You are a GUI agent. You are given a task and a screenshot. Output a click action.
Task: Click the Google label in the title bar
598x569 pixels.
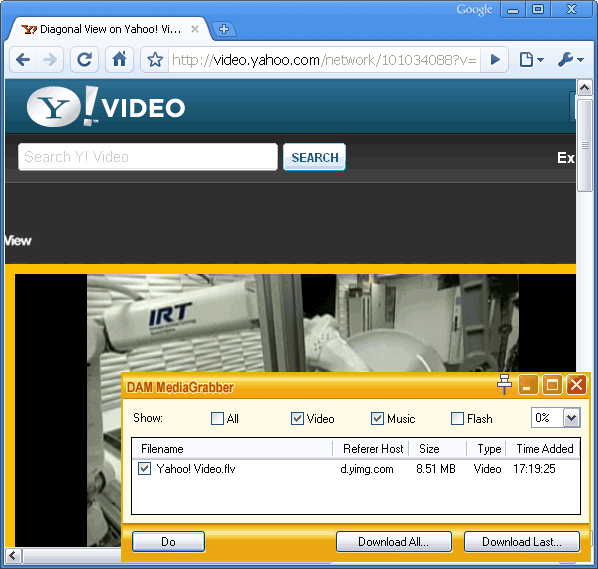coord(474,10)
